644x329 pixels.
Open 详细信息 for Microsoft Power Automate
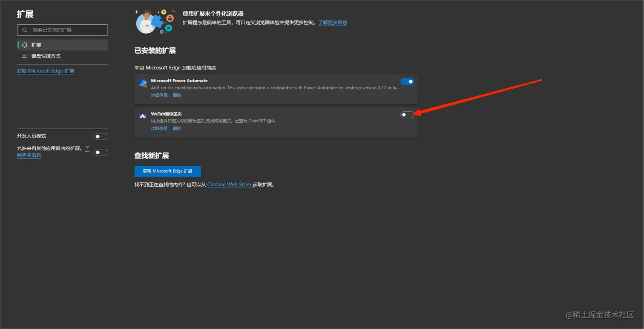pyautogui.click(x=159, y=95)
